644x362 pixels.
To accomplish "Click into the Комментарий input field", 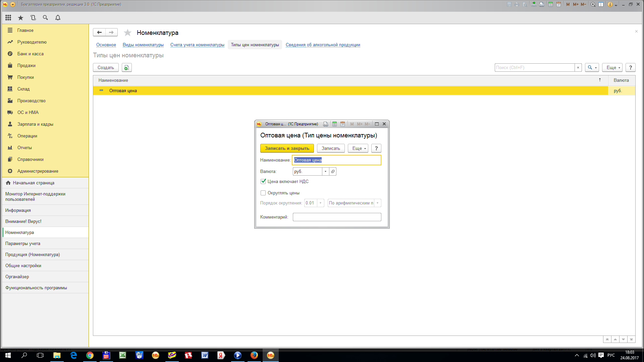I will pyautogui.click(x=337, y=217).
